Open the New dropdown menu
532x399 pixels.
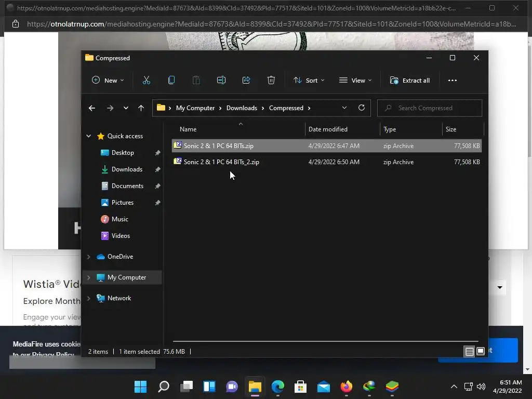pyautogui.click(x=108, y=81)
